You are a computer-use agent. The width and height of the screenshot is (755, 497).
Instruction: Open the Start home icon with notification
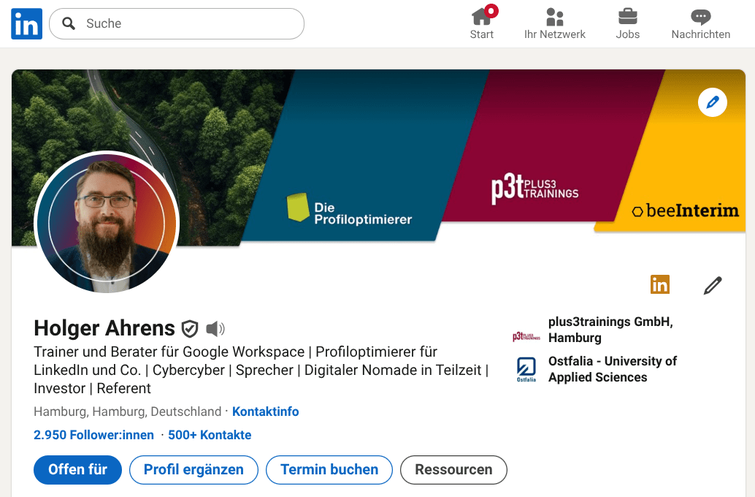click(482, 17)
